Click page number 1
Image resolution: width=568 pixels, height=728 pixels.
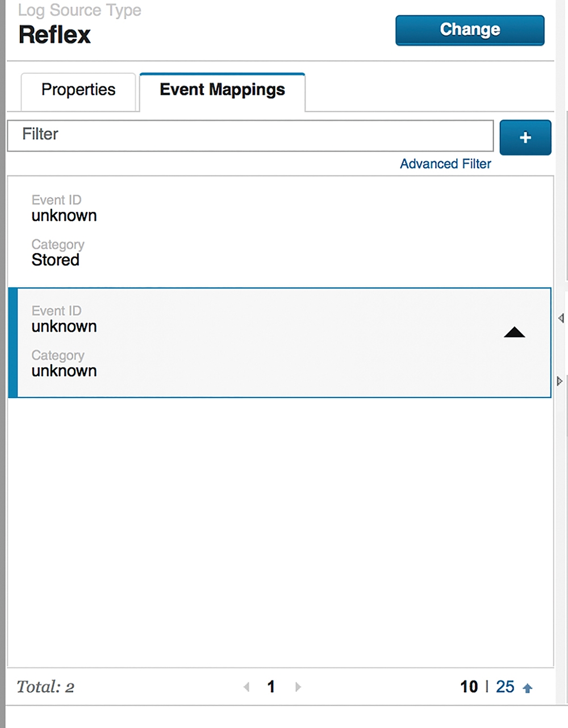(x=271, y=687)
